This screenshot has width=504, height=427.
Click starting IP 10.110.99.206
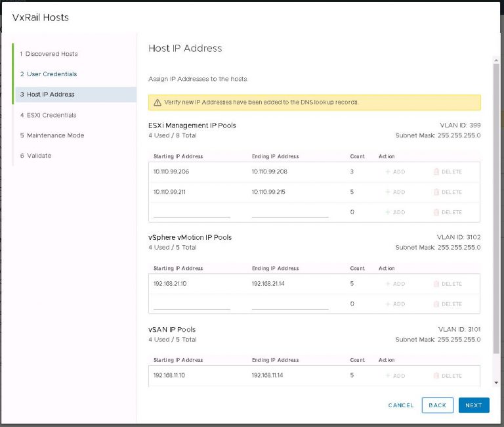[171, 172]
